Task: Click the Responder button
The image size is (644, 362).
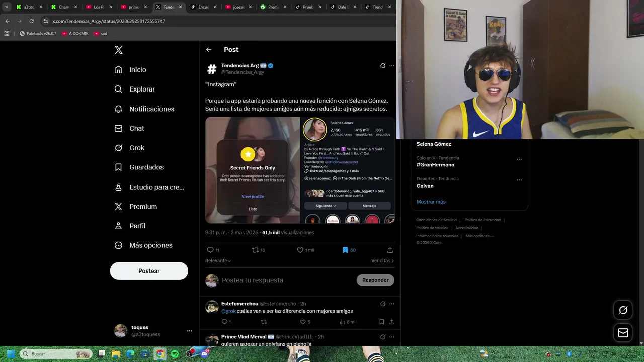Action: click(375, 280)
